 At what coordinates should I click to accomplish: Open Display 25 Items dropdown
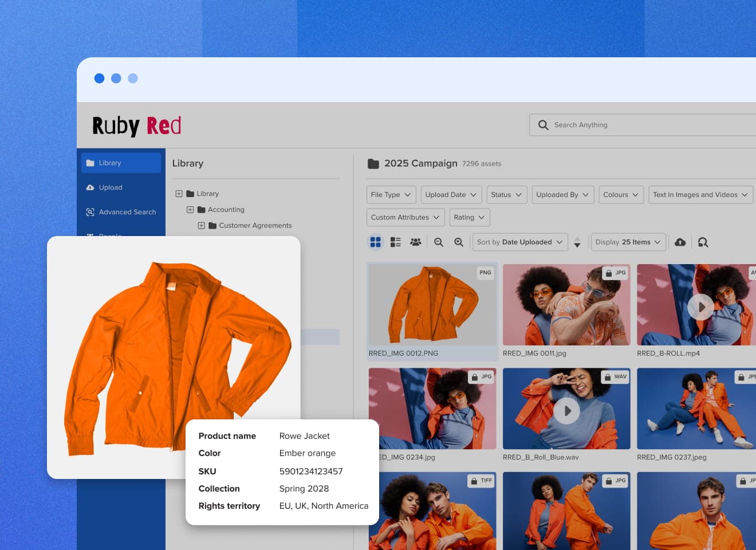tap(628, 242)
